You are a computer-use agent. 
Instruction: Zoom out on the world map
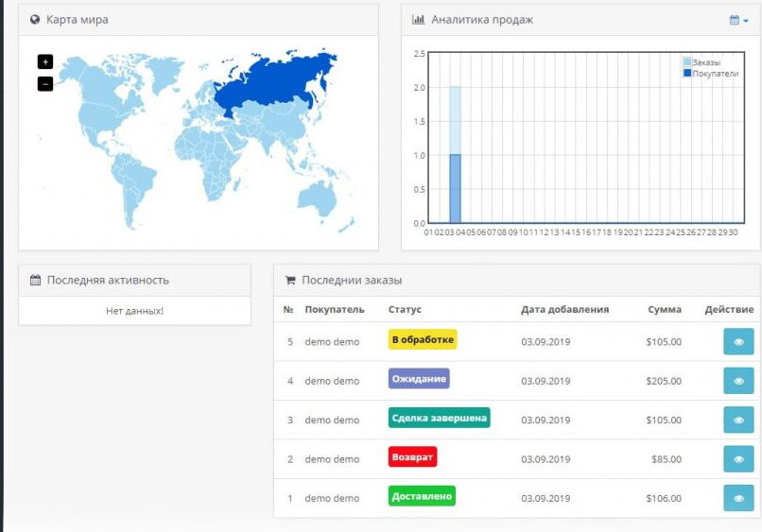[x=45, y=84]
